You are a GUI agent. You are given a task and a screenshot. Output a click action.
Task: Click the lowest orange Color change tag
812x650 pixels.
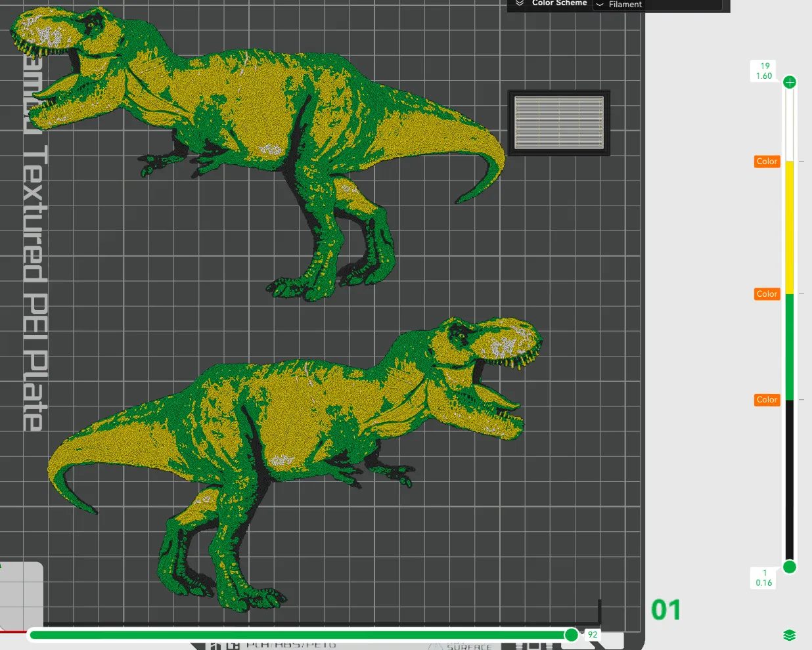coord(767,400)
